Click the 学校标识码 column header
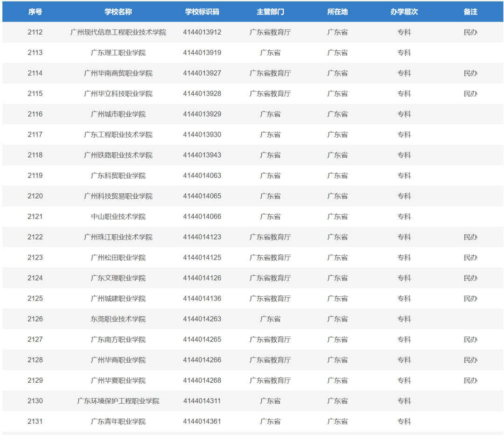Viewport: 504px width, 435px height. (202, 12)
